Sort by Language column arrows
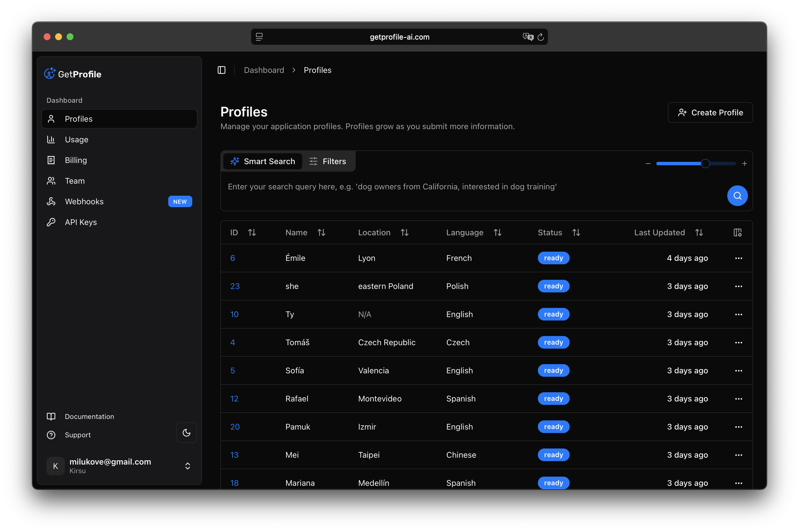Image resolution: width=799 pixels, height=532 pixels. 497,232
